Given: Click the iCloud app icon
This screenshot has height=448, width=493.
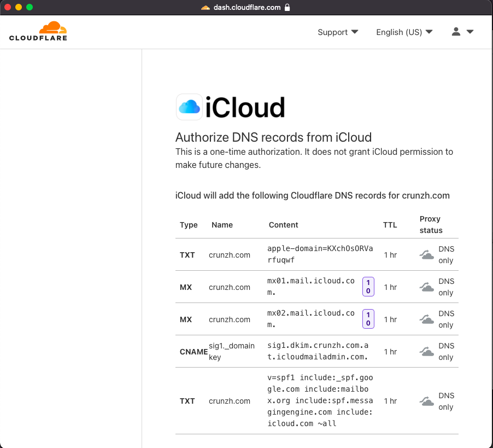Looking at the screenshot, I should [x=189, y=107].
